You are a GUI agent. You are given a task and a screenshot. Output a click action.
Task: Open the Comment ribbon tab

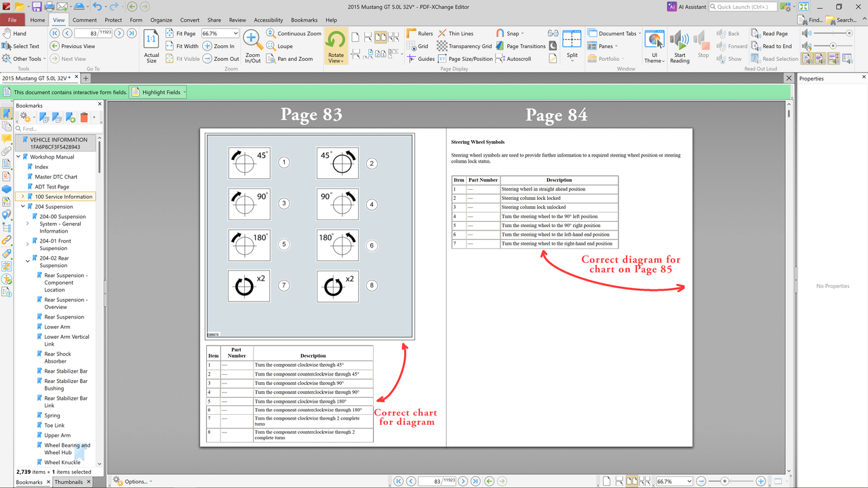click(85, 20)
